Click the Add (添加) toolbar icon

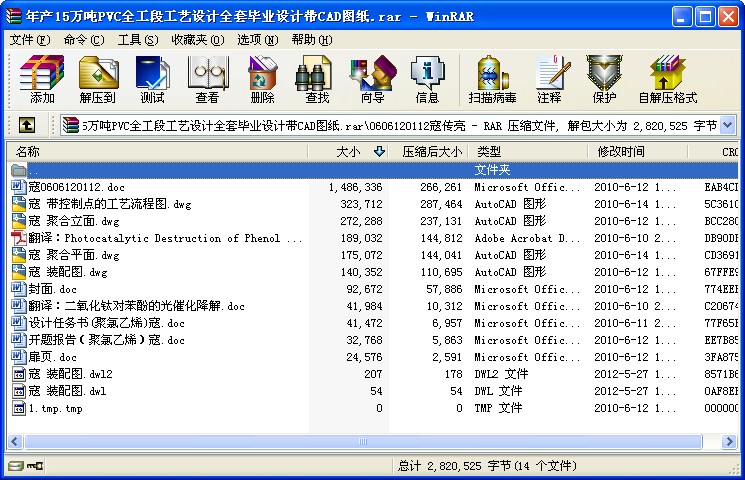coord(42,79)
